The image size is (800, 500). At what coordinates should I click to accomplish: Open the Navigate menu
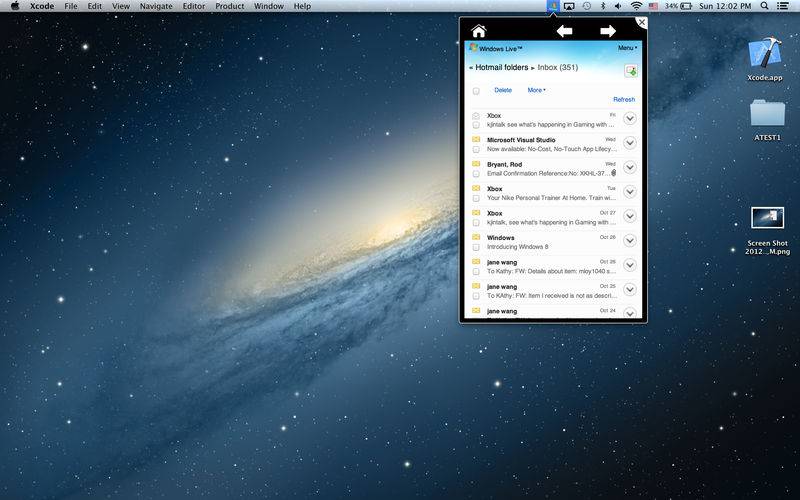[x=156, y=6]
